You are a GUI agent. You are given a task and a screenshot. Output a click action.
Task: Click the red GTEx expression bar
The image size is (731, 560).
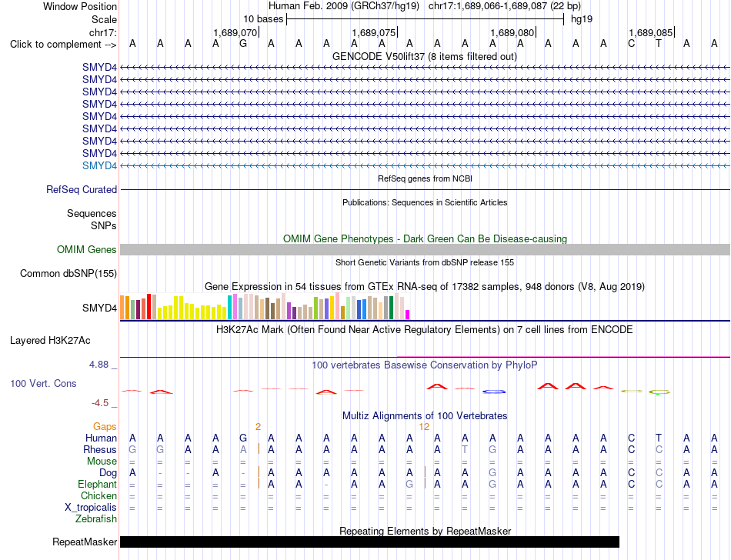point(149,307)
